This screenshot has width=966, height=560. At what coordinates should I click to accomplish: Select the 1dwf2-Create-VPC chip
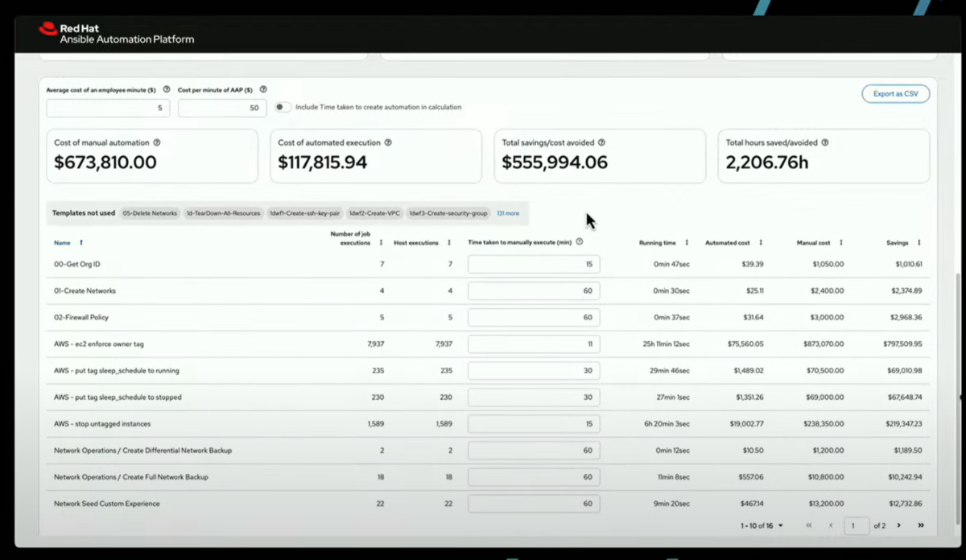click(374, 213)
